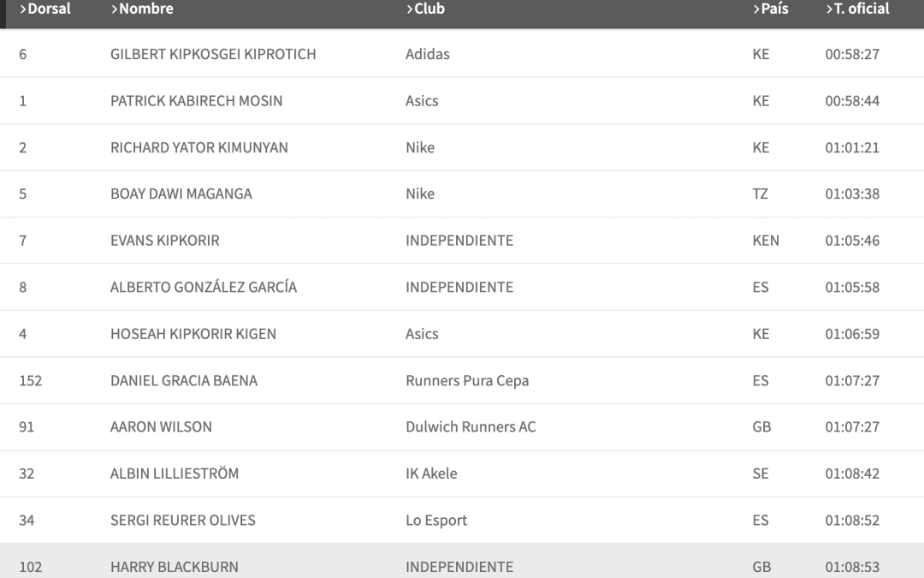Image resolution: width=924 pixels, height=578 pixels.
Task: Sort by País column header
Action: click(771, 9)
